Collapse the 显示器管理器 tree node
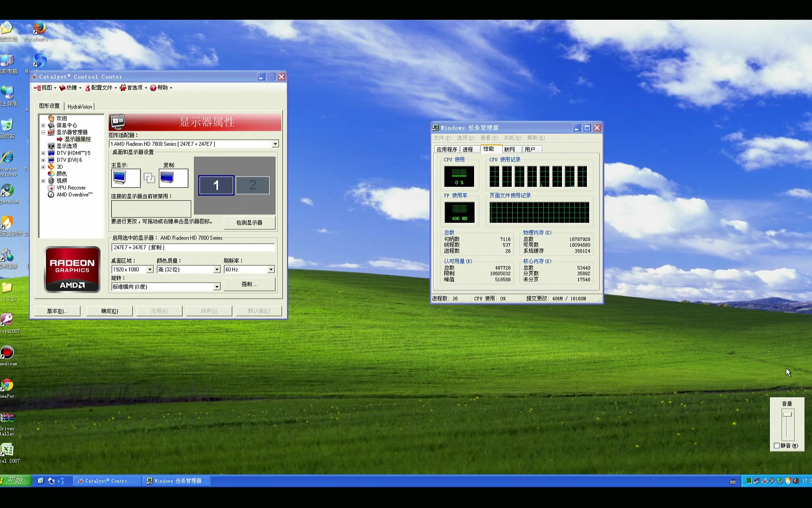 (43, 133)
